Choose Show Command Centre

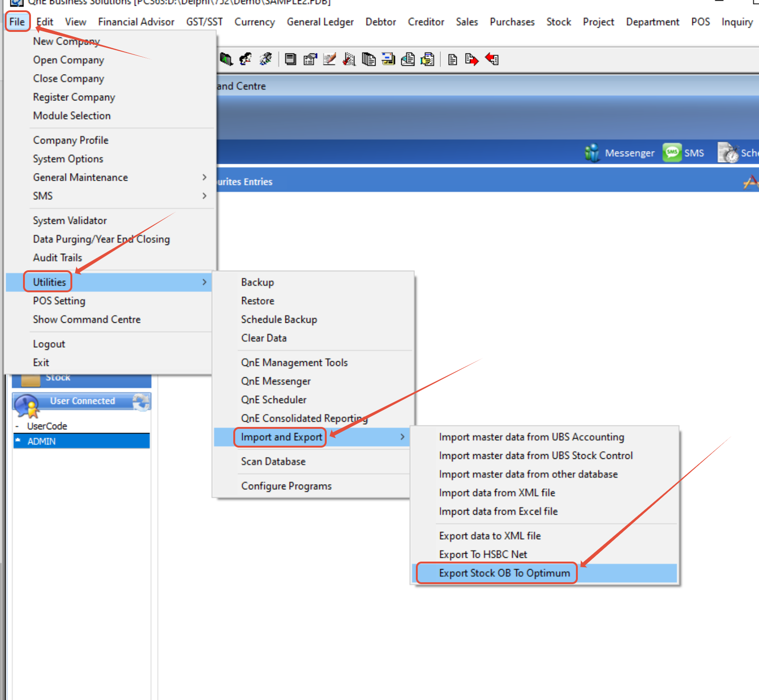[x=87, y=320]
